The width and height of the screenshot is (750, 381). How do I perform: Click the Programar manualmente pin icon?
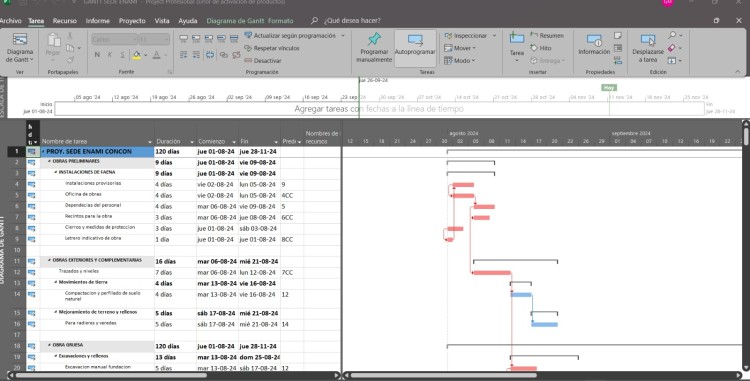374,39
